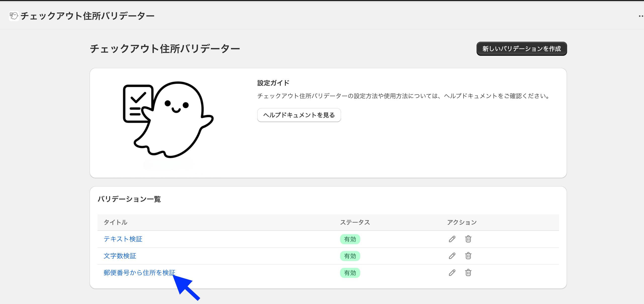Open the テキスト検証 link
This screenshot has height=304, width=644.
point(123,239)
